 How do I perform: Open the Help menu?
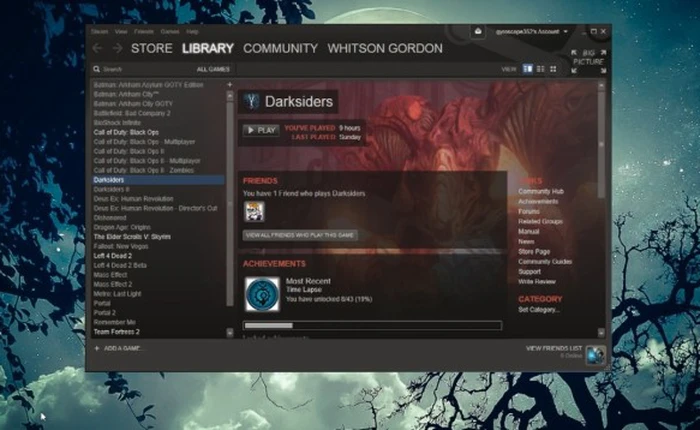pyautogui.click(x=192, y=32)
